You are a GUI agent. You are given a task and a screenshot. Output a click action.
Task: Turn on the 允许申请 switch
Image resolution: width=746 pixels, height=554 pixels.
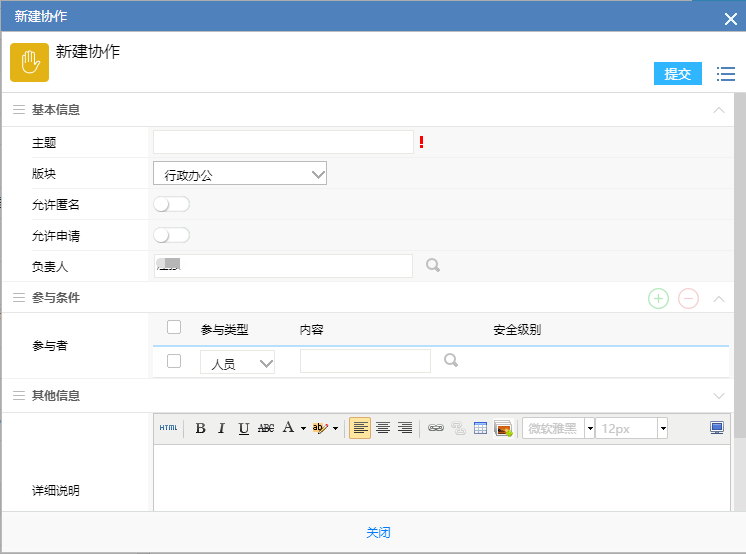(x=171, y=236)
